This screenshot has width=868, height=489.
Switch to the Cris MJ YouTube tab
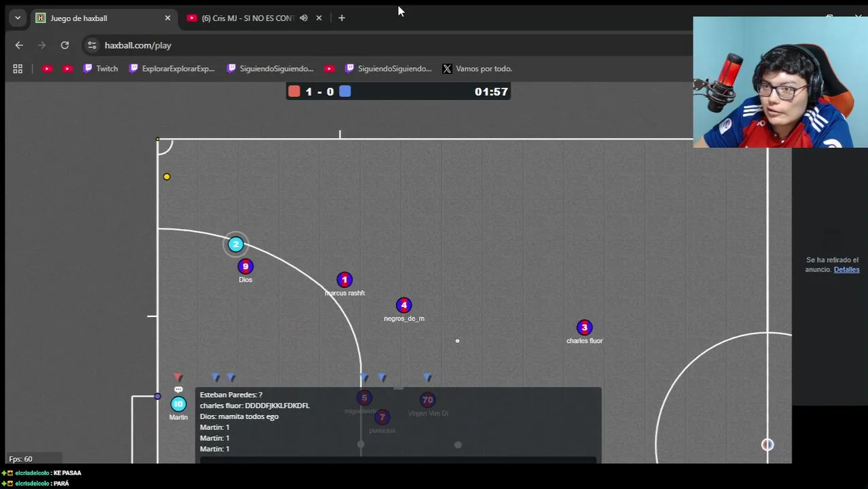coord(247,18)
